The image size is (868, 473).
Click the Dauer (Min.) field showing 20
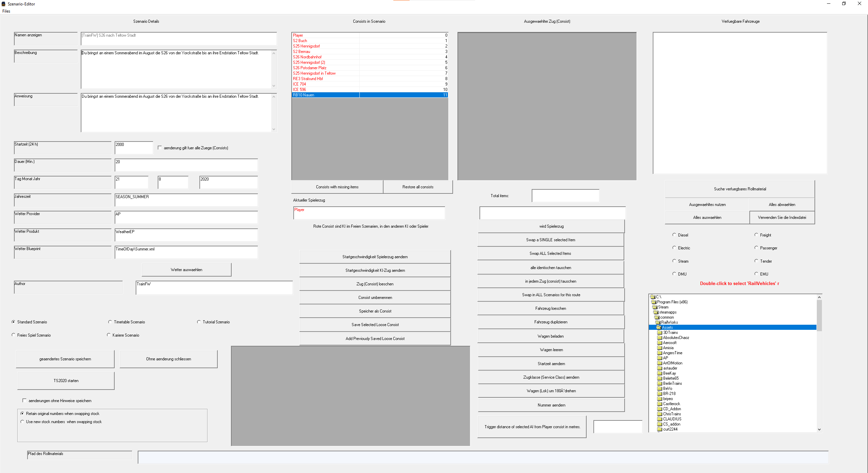(186, 165)
